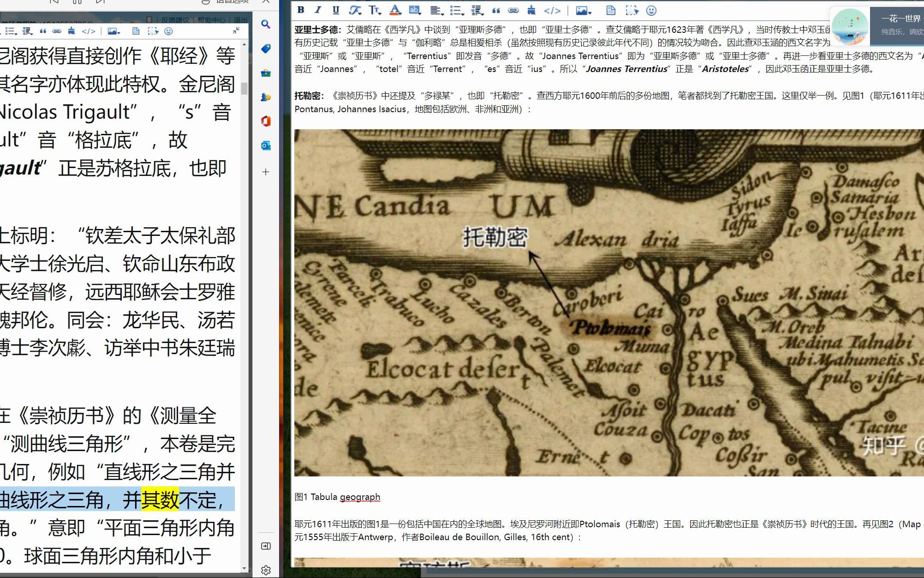
Task: Open indent options dropdown in right editor
Action: (477, 10)
